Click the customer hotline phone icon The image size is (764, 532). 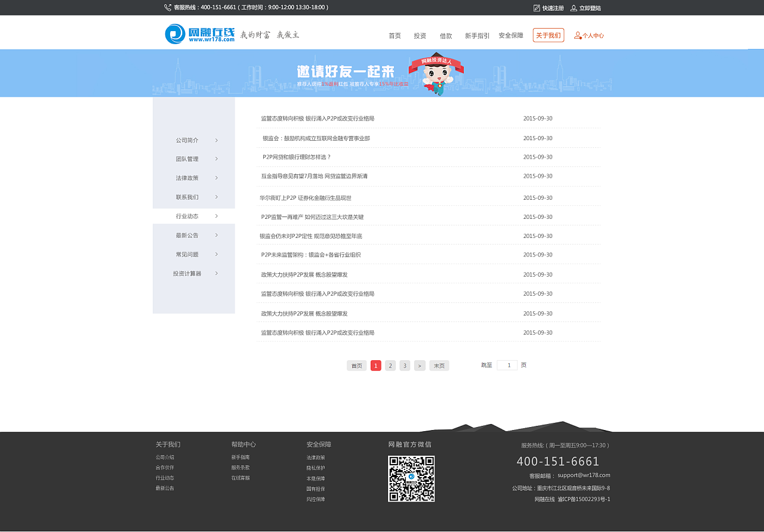(166, 7)
